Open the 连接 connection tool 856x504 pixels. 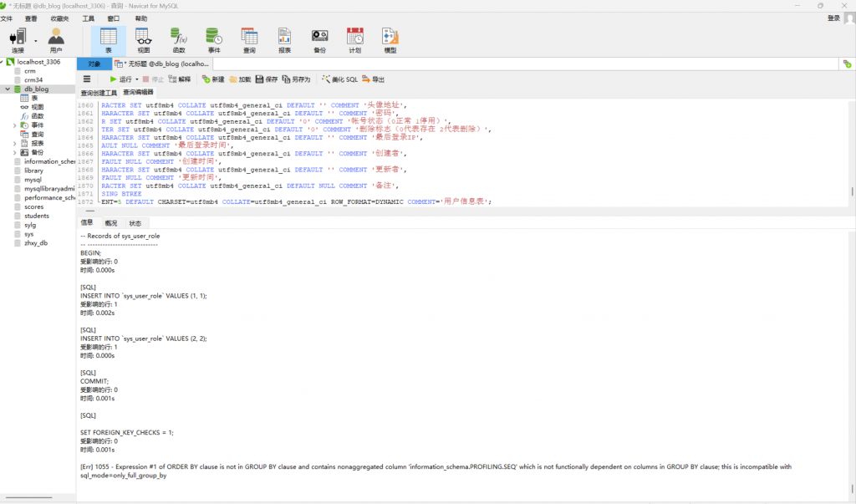(x=18, y=40)
